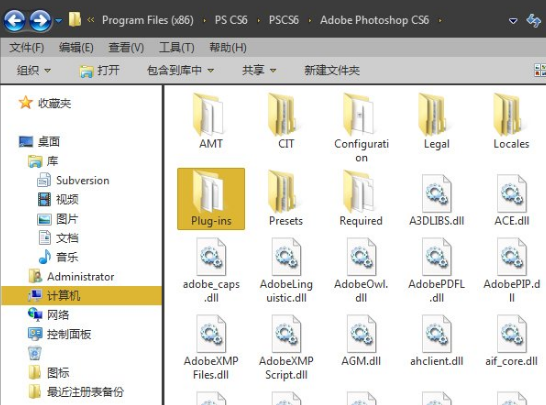Open the 组织 dropdown in toolbar
This screenshot has height=405, width=546.
point(34,70)
